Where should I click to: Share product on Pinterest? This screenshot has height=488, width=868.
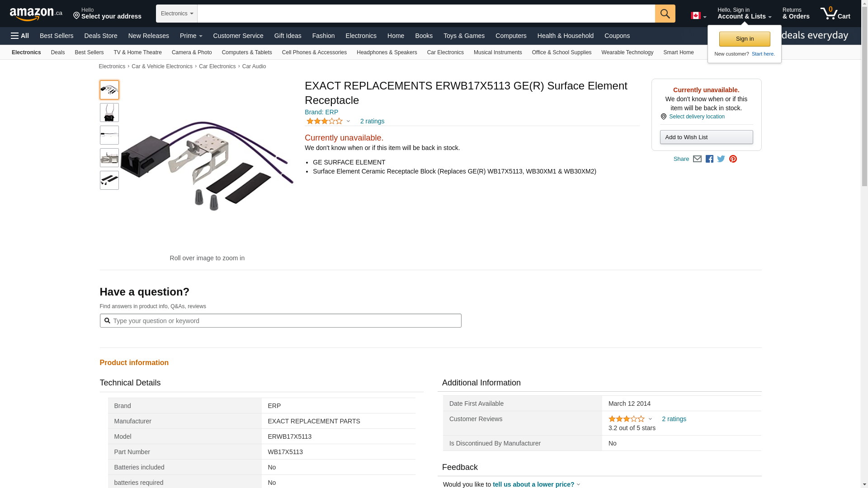[733, 159]
